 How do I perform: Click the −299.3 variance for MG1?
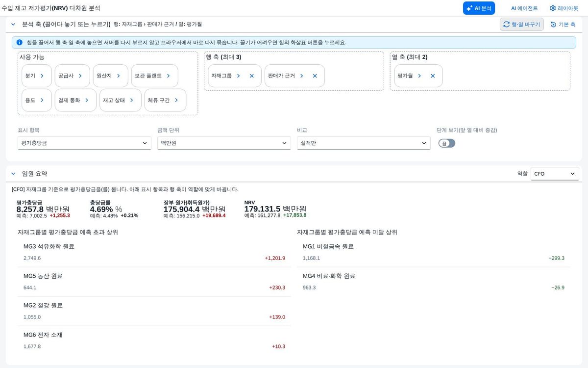tap(556, 258)
